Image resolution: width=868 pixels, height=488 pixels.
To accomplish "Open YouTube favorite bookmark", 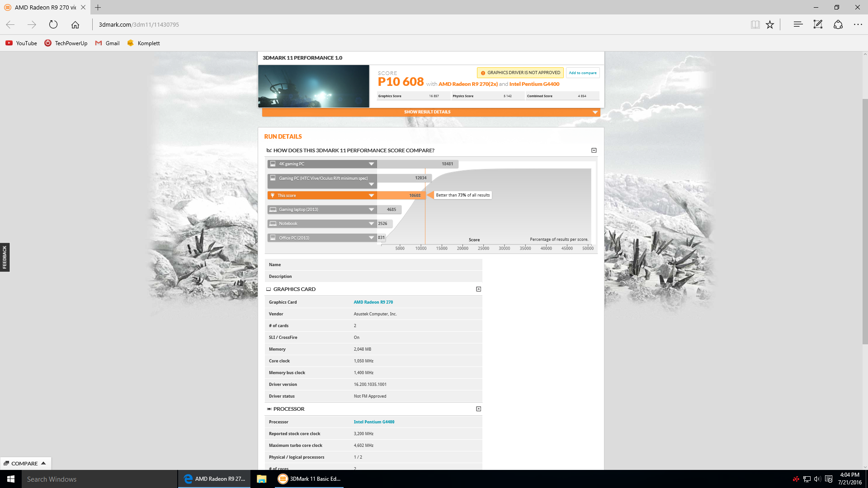I will point(21,43).
